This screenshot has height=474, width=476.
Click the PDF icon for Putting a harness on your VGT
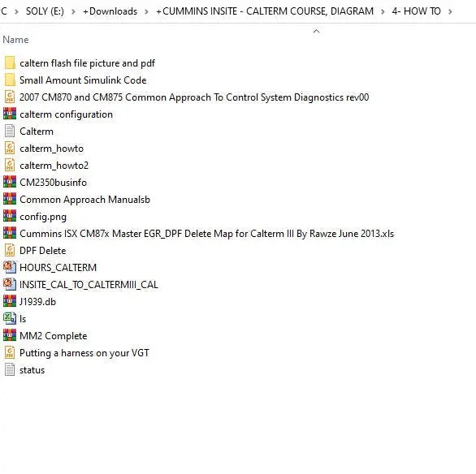point(10,353)
